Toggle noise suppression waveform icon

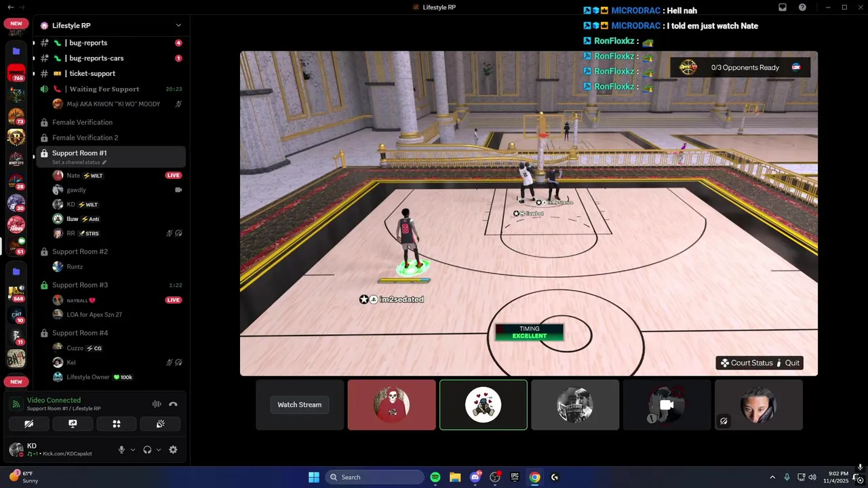pos(157,404)
